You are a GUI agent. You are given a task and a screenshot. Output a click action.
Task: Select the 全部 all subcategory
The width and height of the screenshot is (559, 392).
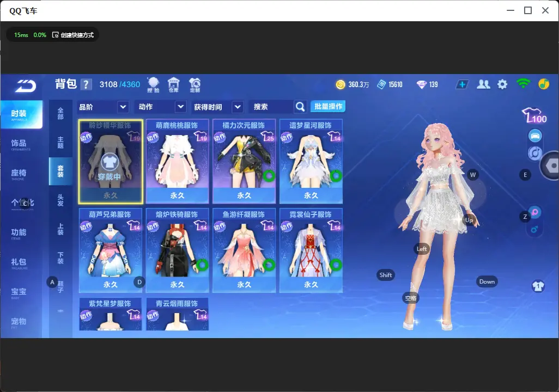coord(60,113)
